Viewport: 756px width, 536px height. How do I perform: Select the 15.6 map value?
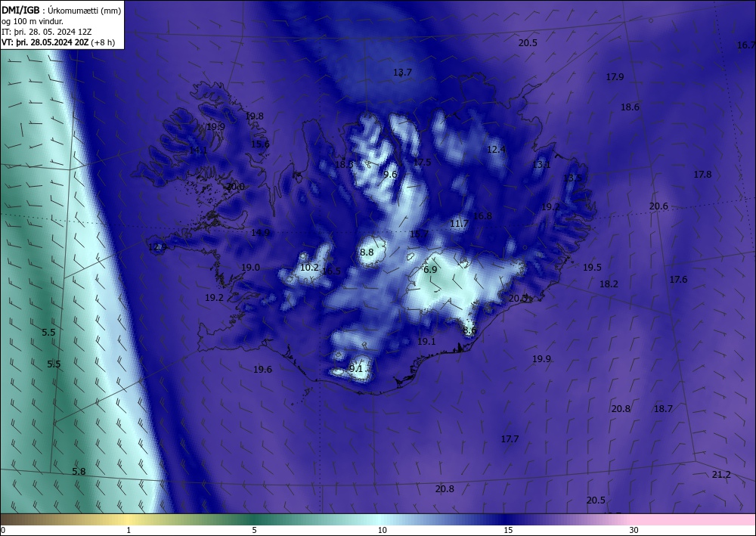pos(260,144)
